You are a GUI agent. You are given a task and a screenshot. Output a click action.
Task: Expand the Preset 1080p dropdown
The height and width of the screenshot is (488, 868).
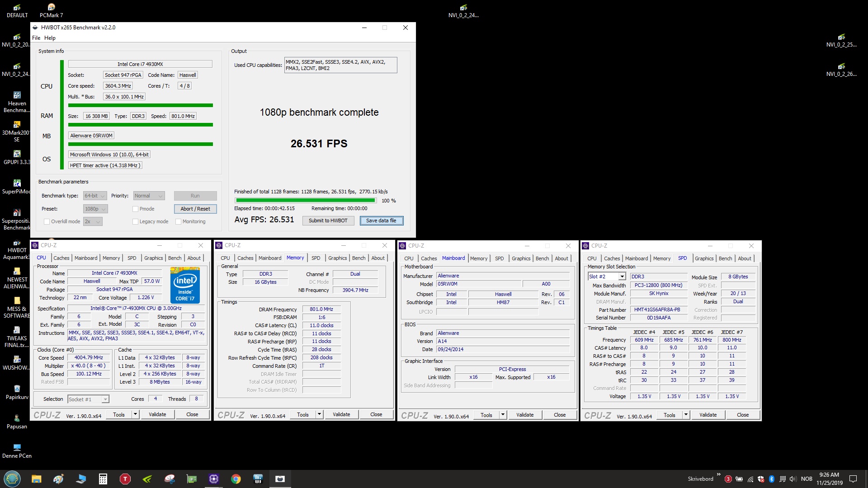[95, 209]
